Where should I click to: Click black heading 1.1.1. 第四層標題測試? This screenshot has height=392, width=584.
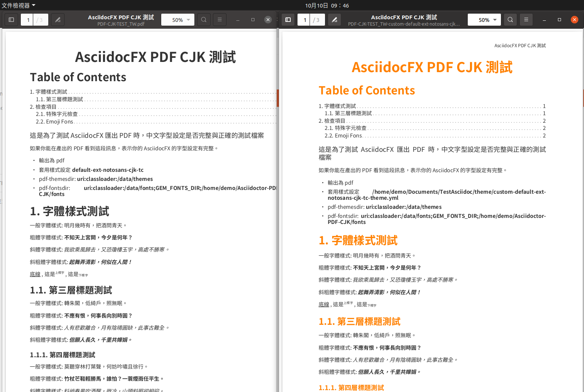(x=63, y=355)
